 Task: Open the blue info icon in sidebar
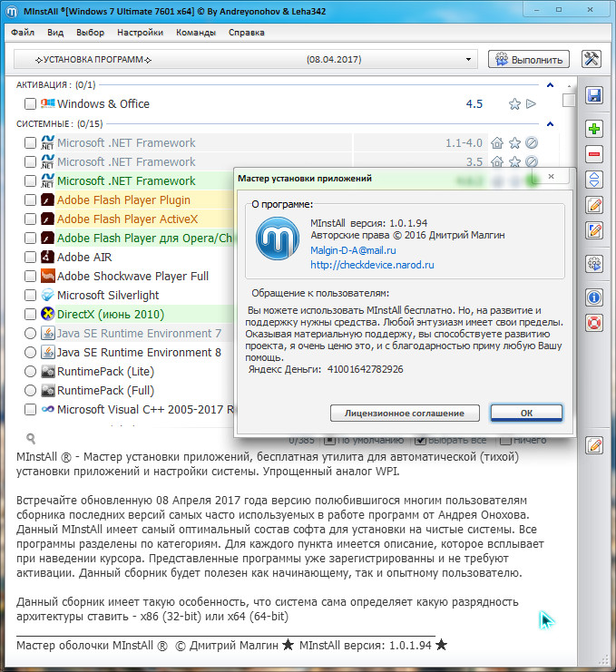(594, 297)
